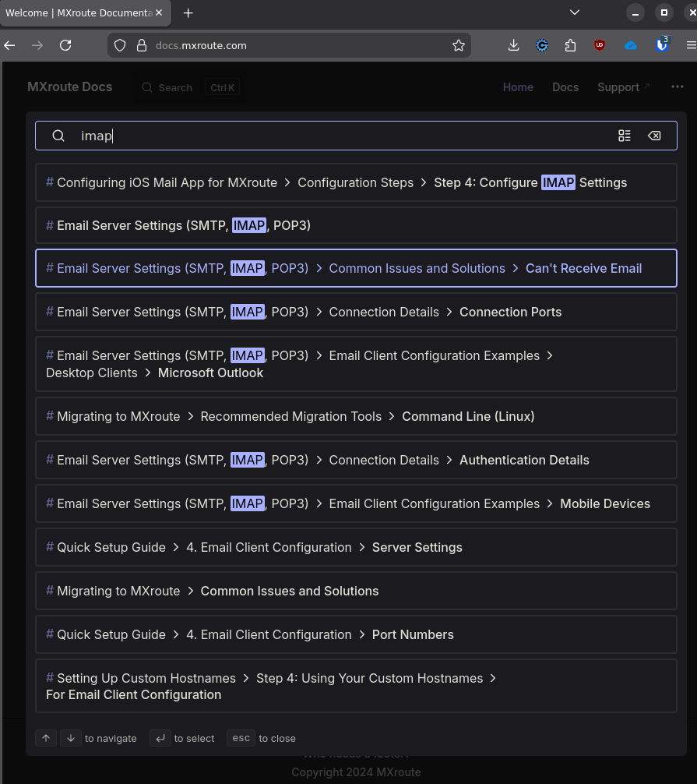Click the Grammarly-style C extension icon
Screen dimensions: 697x784
[541, 45]
